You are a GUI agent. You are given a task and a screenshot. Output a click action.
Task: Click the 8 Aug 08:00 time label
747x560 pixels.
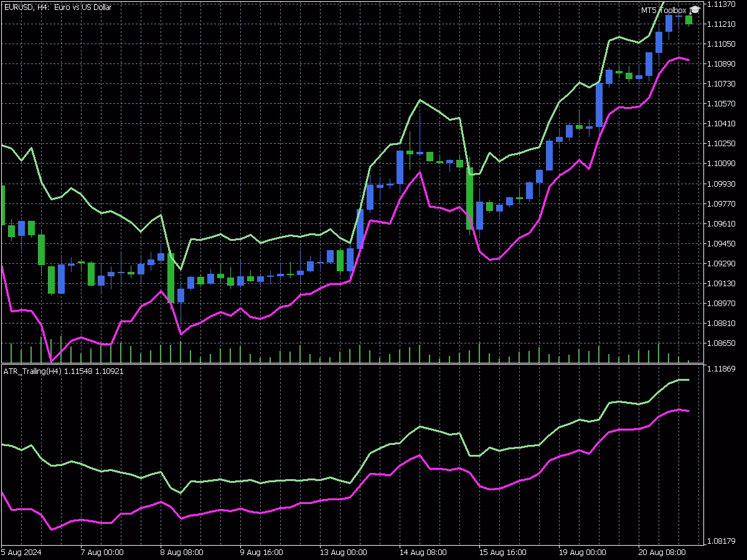pos(182,552)
